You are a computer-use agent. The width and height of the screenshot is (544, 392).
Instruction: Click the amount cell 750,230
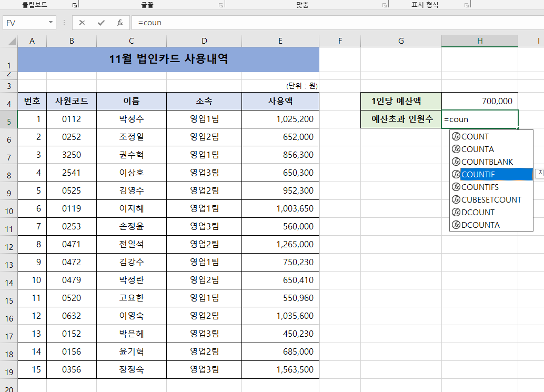(280, 262)
